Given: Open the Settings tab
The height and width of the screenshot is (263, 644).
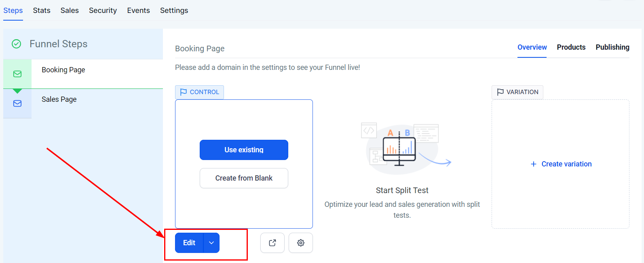Looking at the screenshot, I should (x=174, y=11).
